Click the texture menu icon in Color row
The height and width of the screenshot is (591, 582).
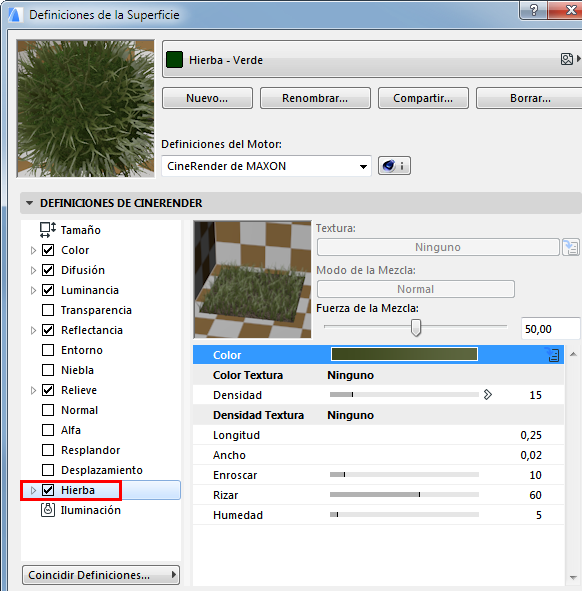point(553,355)
